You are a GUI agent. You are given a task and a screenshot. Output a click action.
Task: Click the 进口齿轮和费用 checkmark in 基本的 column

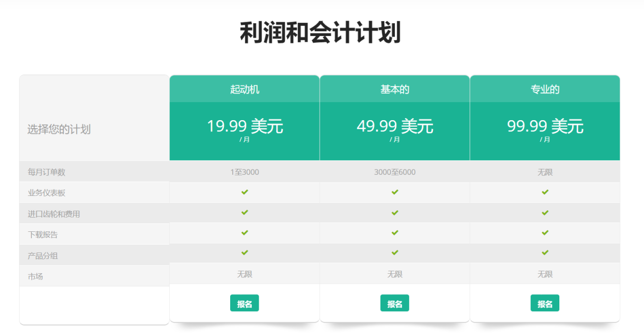395,213
